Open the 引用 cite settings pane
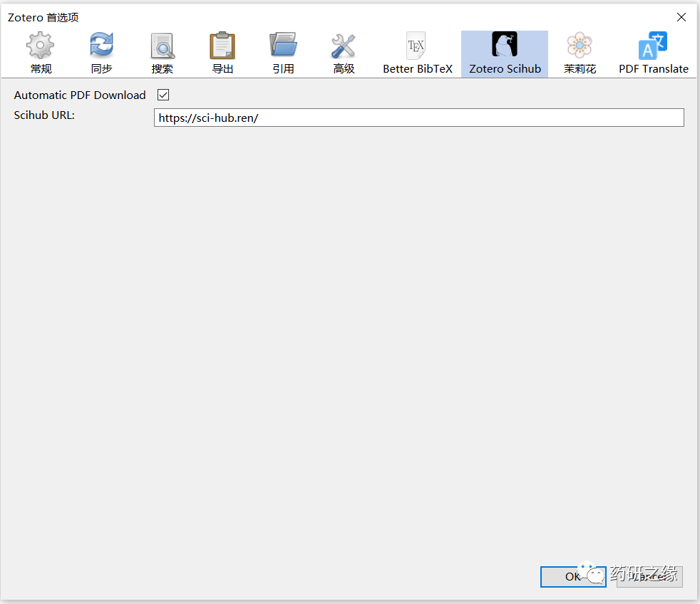Screen dimensions: 700x604 point(283,53)
